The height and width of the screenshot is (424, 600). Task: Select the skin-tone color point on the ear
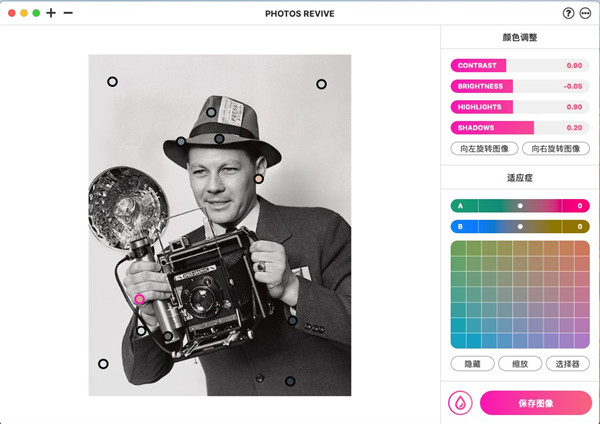point(259,179)
